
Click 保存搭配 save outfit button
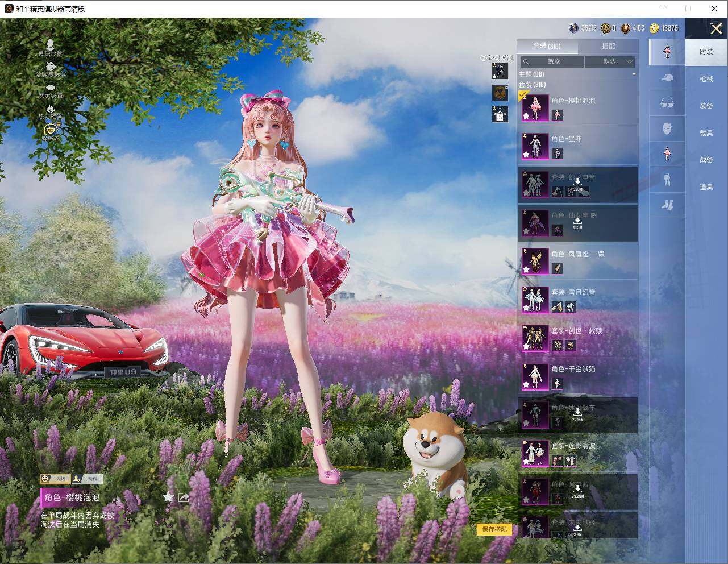494,529
